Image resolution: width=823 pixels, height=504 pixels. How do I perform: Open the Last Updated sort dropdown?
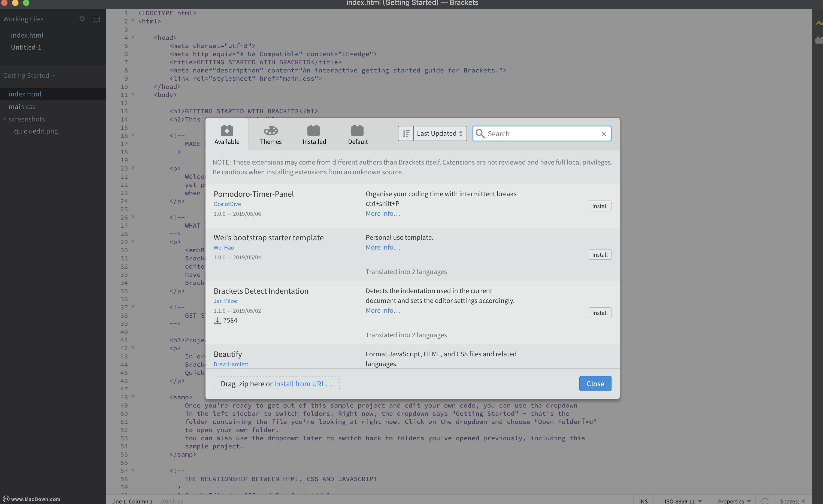[x=440, y=133]
